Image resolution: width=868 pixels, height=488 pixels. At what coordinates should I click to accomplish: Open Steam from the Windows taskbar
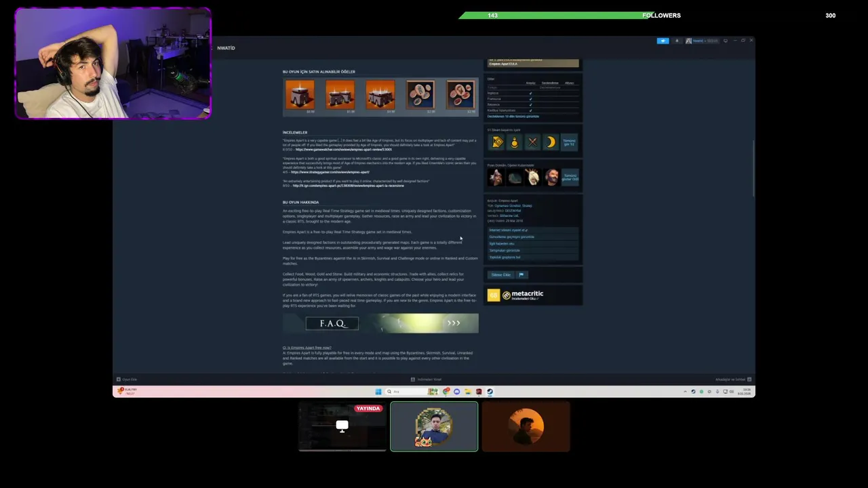(x=490, y=392)
